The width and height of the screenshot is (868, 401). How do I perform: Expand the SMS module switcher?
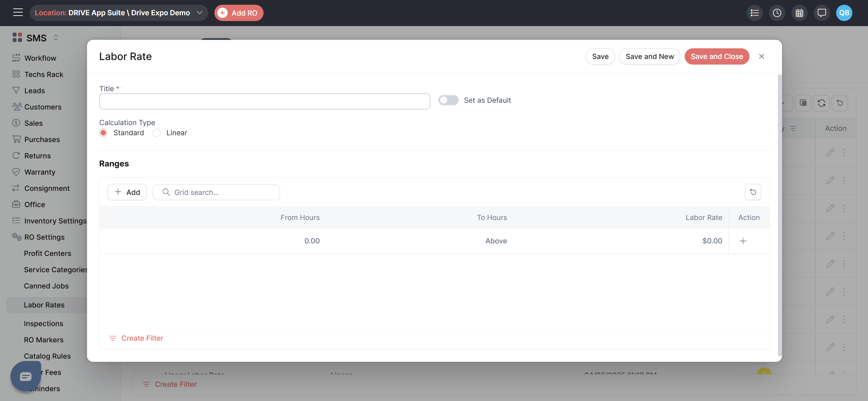tap(56, 38)
